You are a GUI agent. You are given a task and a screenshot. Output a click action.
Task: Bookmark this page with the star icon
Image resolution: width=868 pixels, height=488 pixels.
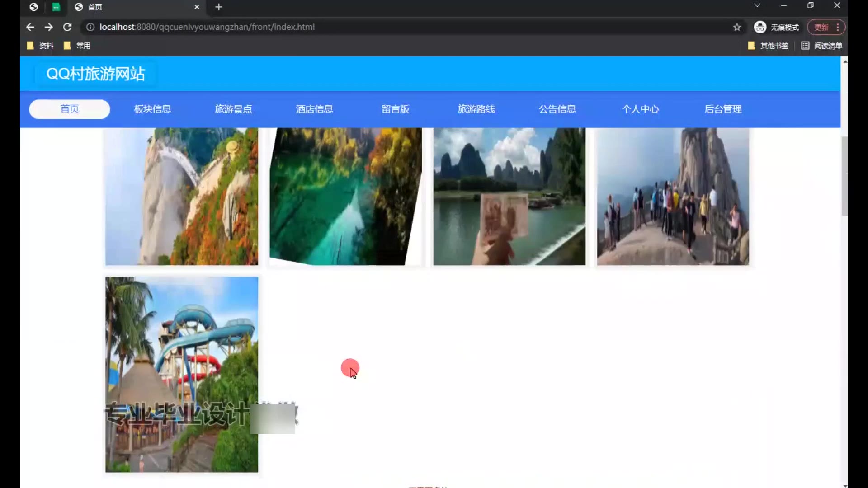[x=737, y=27]
